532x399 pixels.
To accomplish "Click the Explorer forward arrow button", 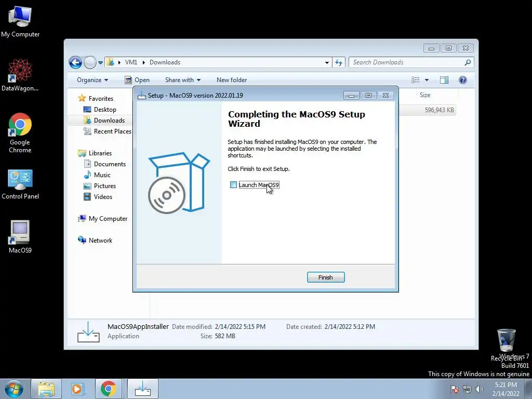I will (x=90, y=62).
